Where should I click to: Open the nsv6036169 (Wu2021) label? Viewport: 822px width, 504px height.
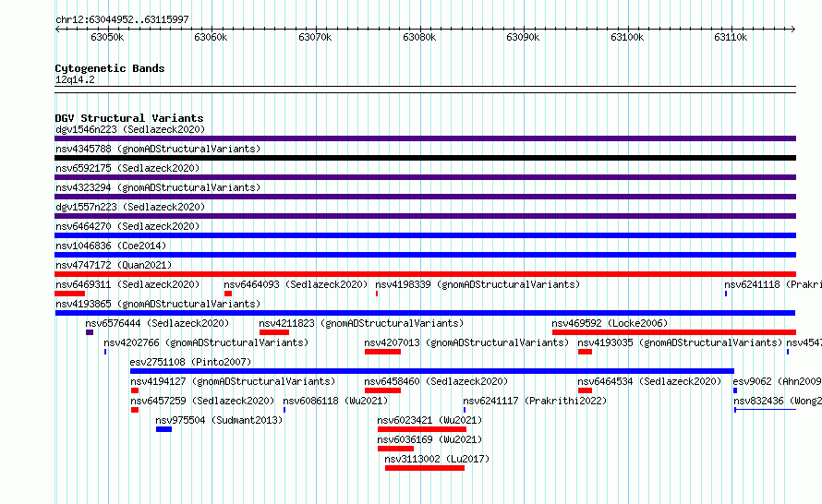click(429, 439)
